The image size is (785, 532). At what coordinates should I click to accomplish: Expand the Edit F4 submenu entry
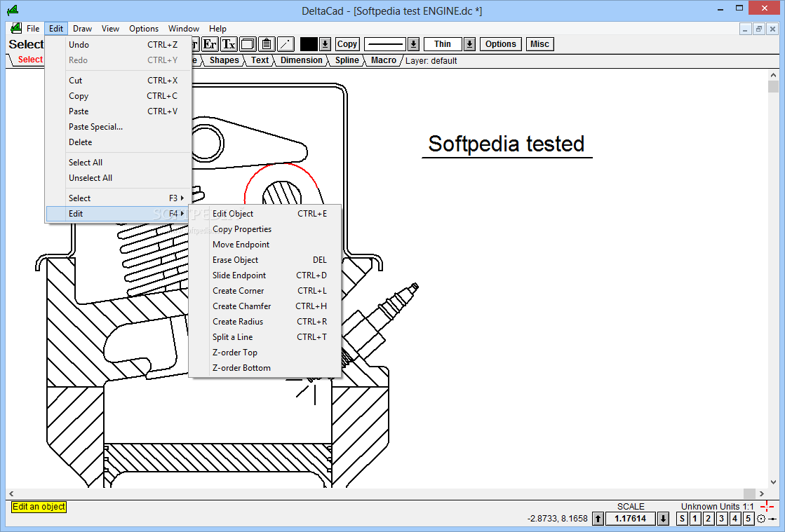point(118,214)
